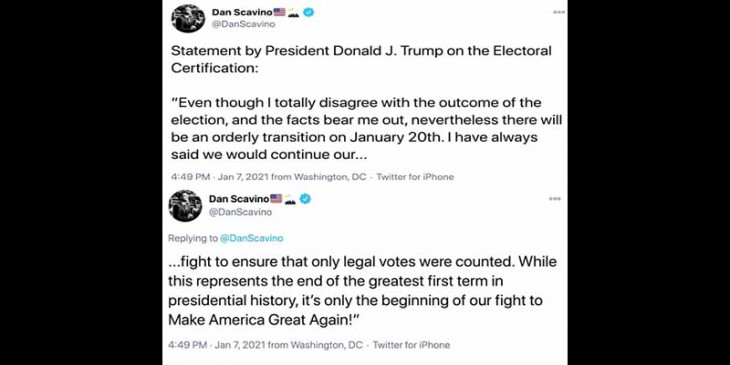Expand the more options ellipsis on the reply tweet
Screen dimensions: 730x365
pyautogui.click(x=555, y=199)
